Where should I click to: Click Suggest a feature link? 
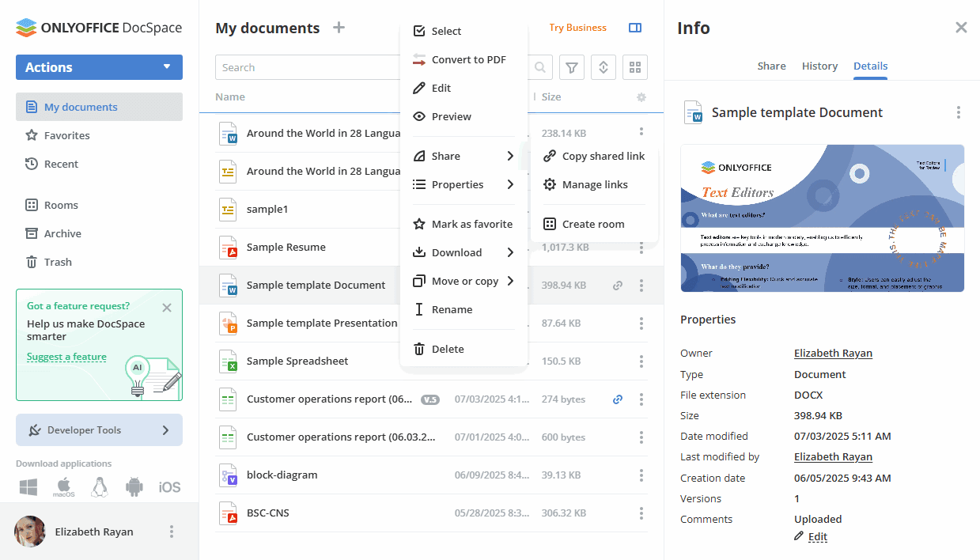point(66,357)
